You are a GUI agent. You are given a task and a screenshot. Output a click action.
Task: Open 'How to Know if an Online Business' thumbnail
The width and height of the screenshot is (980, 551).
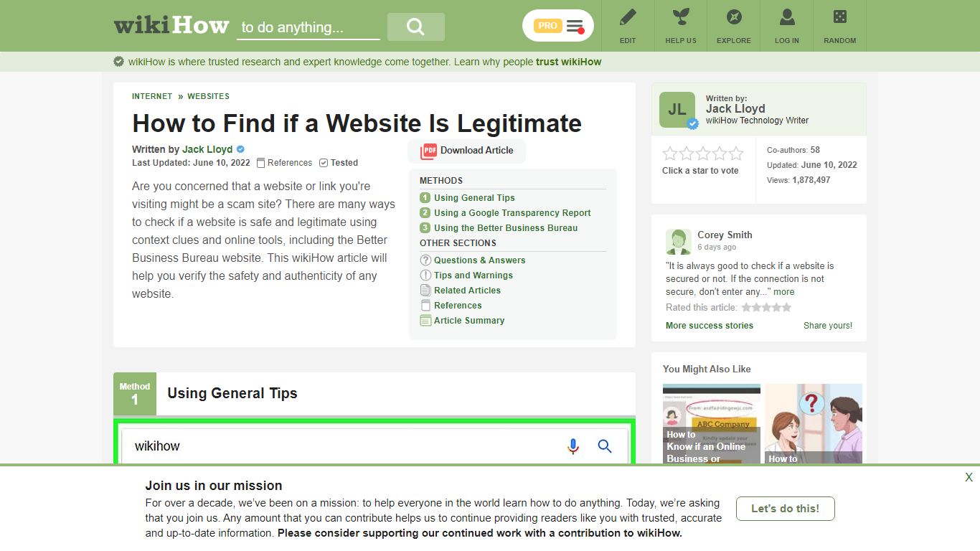pyautogui.click(x=712, y=424)
